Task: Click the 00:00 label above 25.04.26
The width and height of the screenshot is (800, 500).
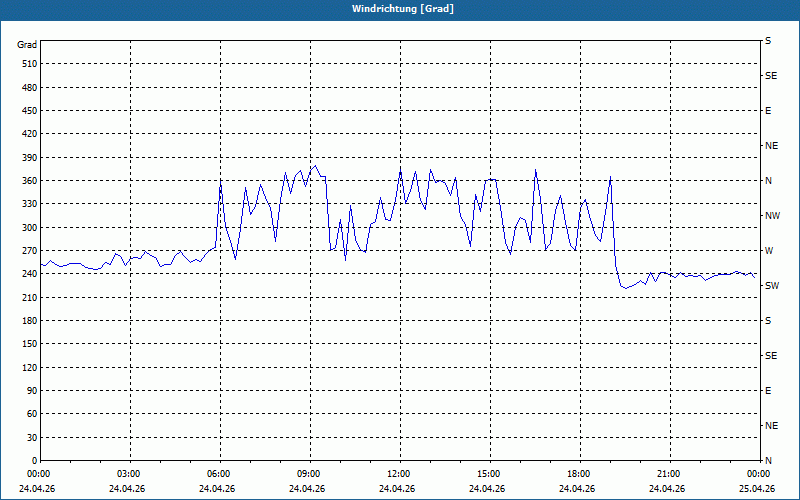Action: click(x=758, y=474)
